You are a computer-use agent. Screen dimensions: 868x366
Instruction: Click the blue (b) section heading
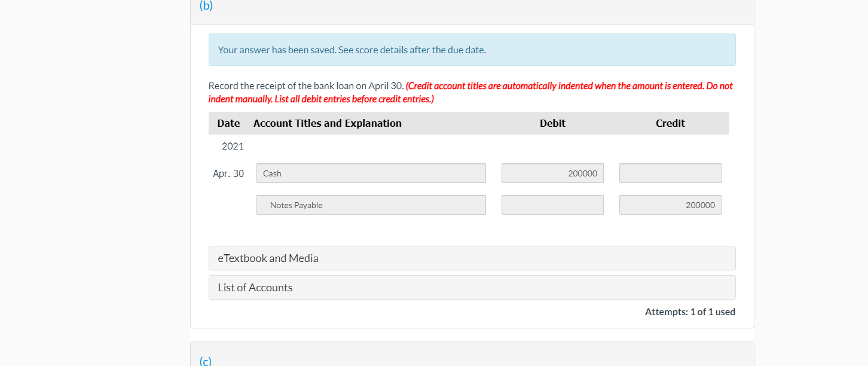(206, 7)
